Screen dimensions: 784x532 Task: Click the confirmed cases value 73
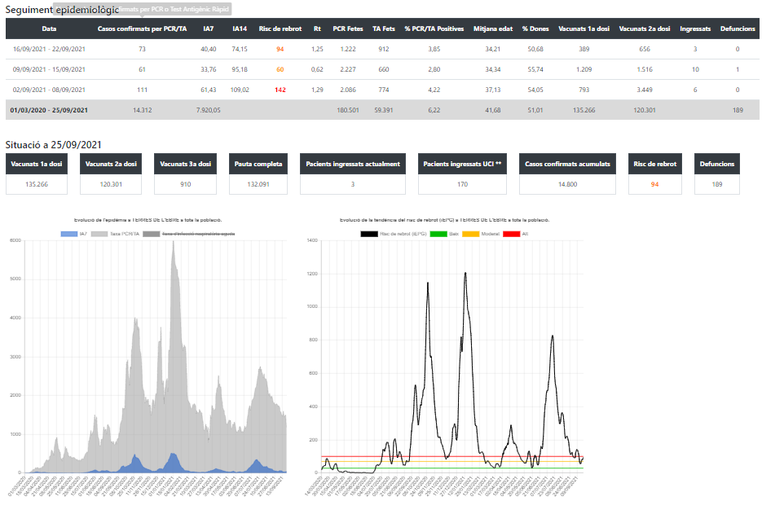pyautogui.click(x=142, y=49)
